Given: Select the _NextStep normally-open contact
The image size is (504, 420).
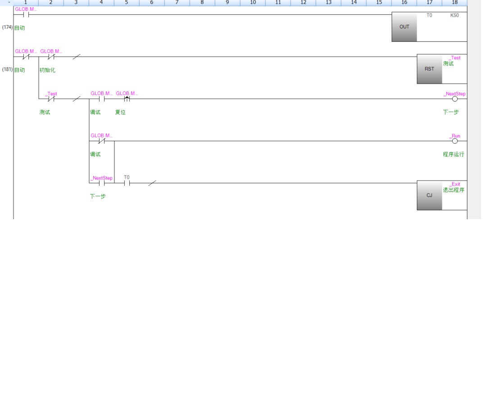Looking at the screenshot, I should click(x=101, y=183).
